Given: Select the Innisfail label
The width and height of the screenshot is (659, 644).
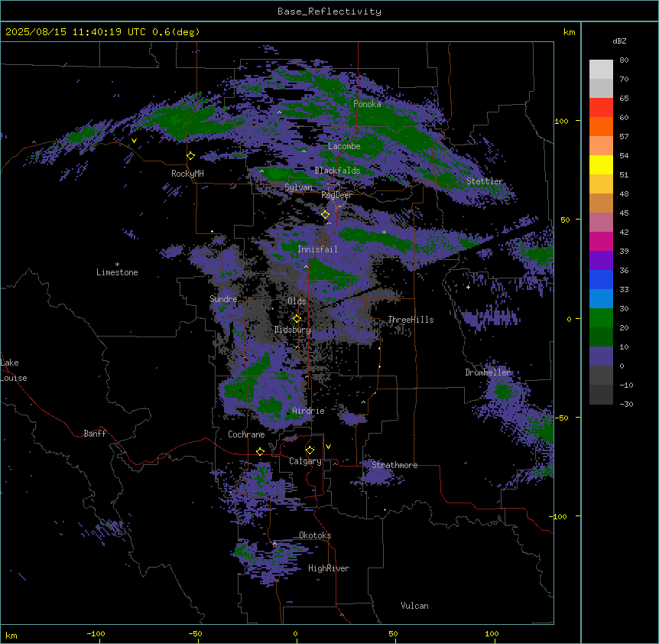Looking at the screenshot, I should [x=317, y=249].
